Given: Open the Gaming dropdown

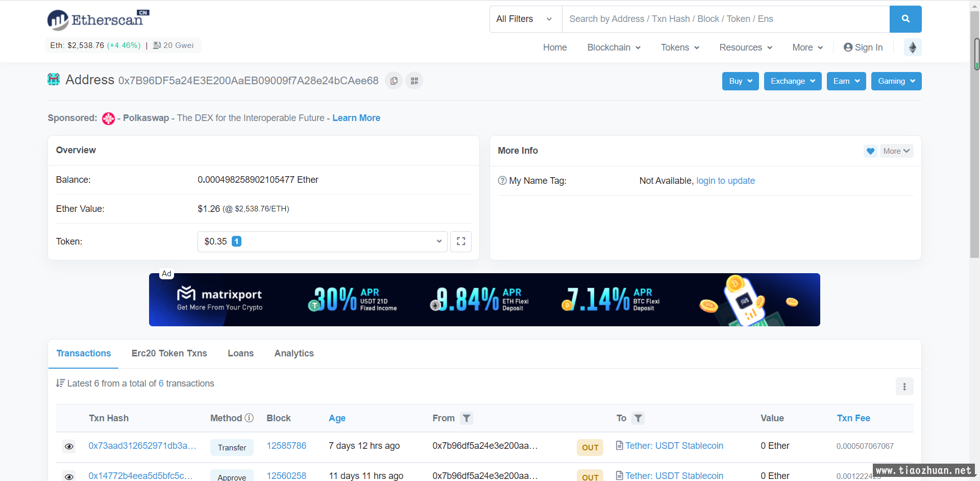Looking at the screenshot, I should (x=896, y=81).
